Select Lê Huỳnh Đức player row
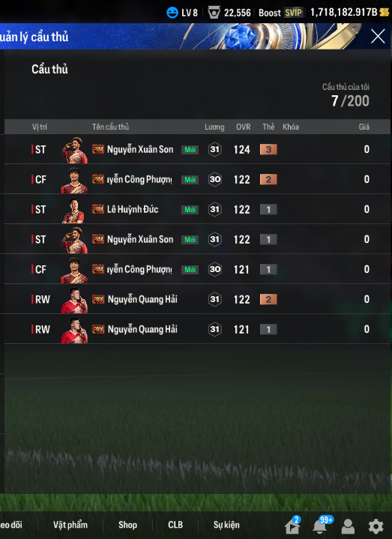This screenshot has width=392, height=539. 197,209
